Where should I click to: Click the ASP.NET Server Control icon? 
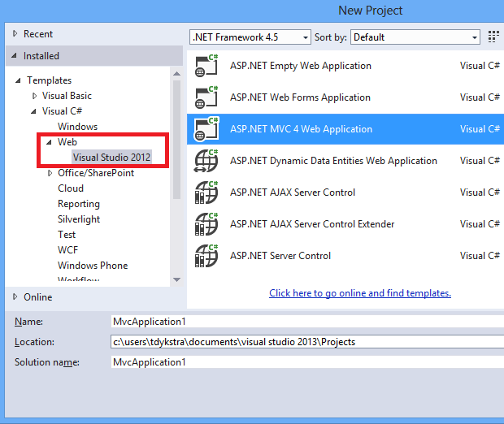point(206,255)
